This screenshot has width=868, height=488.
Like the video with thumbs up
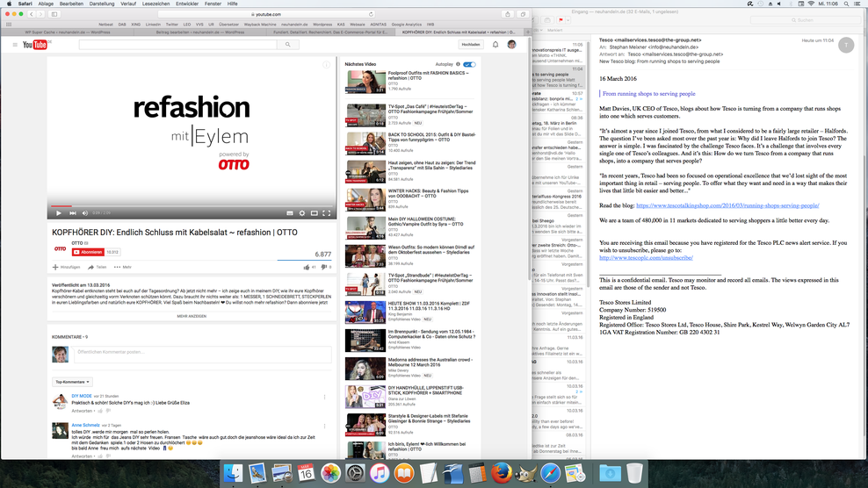click(307, 267)
